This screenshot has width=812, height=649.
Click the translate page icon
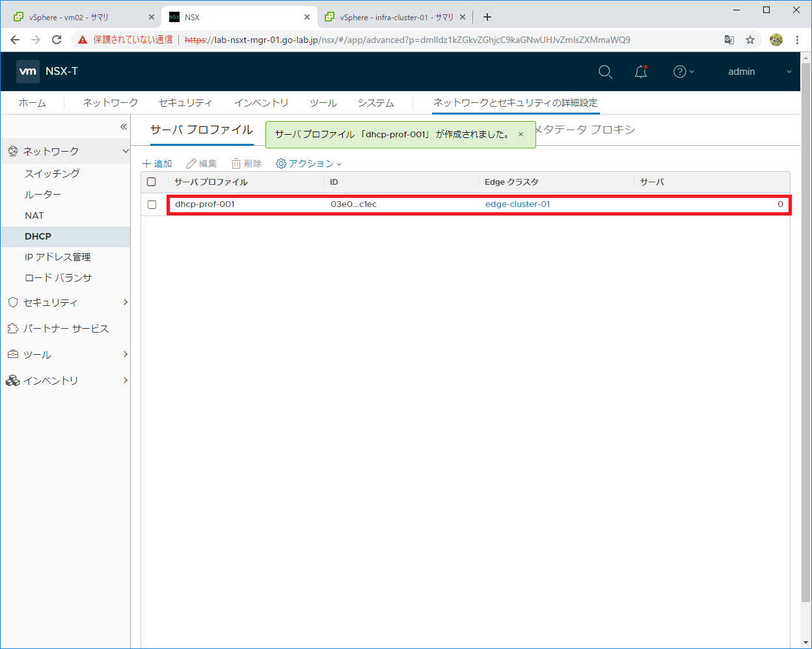pos(729,40)
